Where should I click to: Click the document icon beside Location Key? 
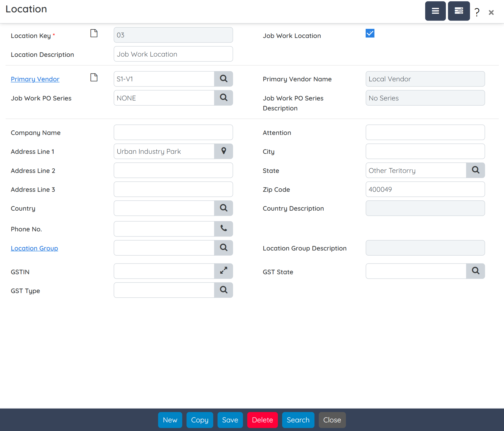94,33
